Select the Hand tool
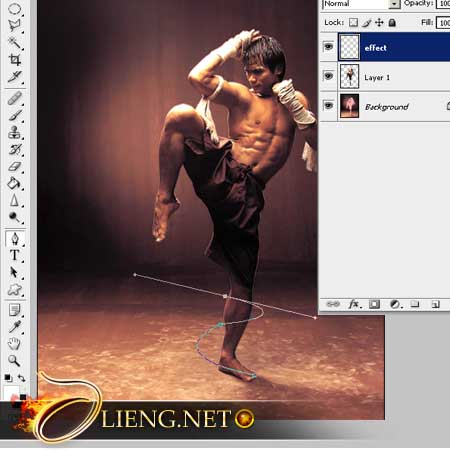 click(x=14, y=343)
